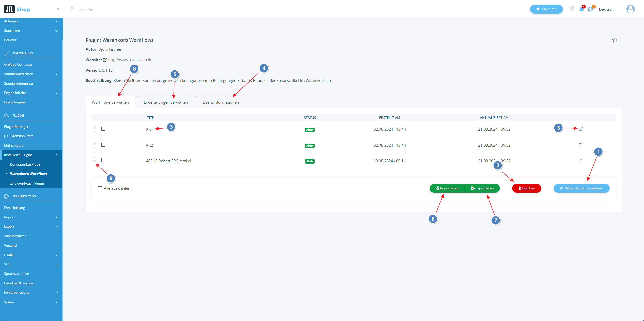Expand the SEO menu
The height and width of the screenshot is (321, 644).
click(31, 264)
